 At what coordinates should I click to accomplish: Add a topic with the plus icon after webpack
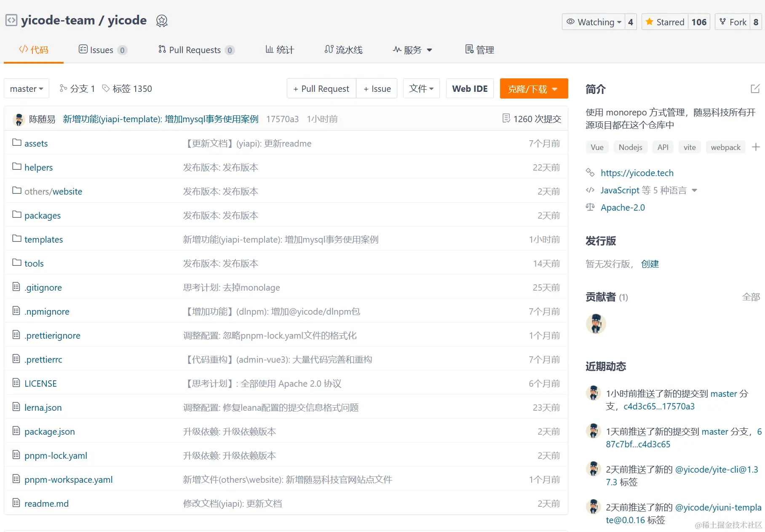pos(756,147)
